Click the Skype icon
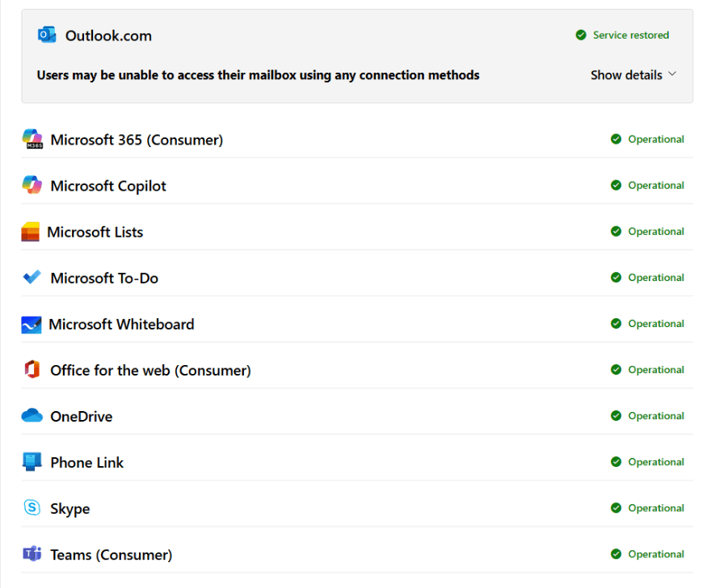 coord(32,508)
